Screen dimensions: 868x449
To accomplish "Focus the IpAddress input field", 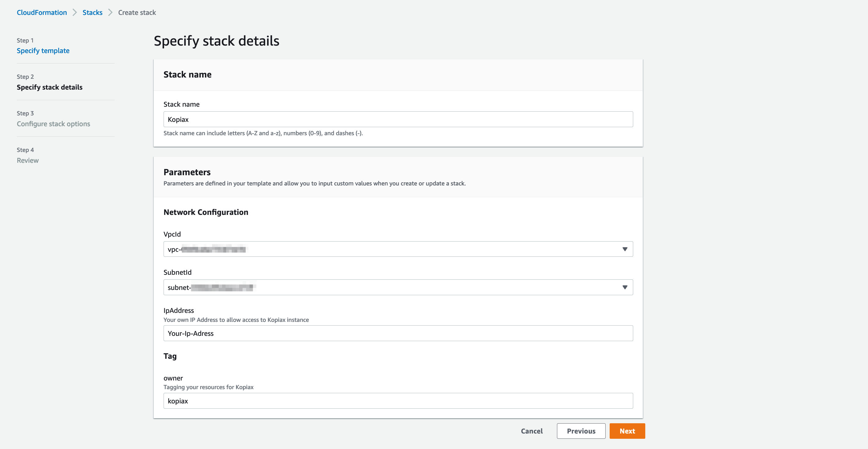I will (398, 333).
